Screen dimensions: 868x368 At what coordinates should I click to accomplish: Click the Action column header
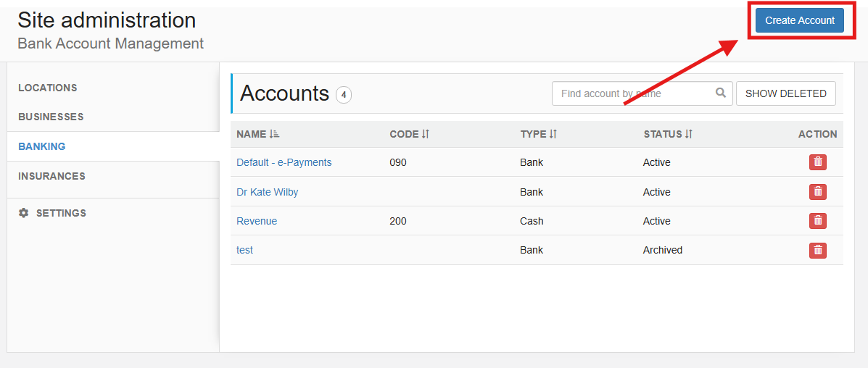pyautogui.click(x=818, y=134)
